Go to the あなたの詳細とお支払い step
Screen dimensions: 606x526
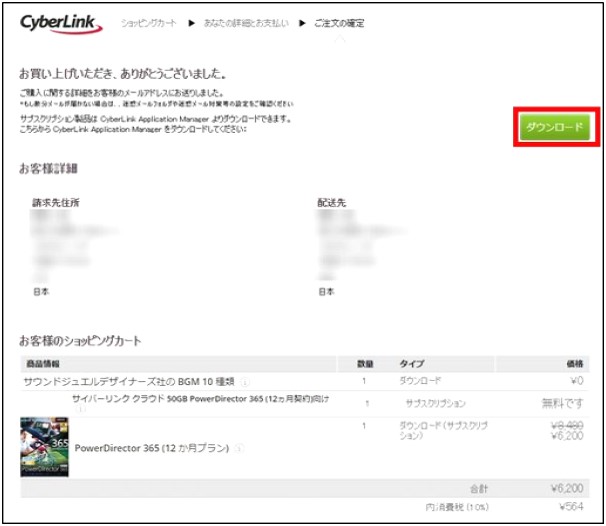click(246, 23)
